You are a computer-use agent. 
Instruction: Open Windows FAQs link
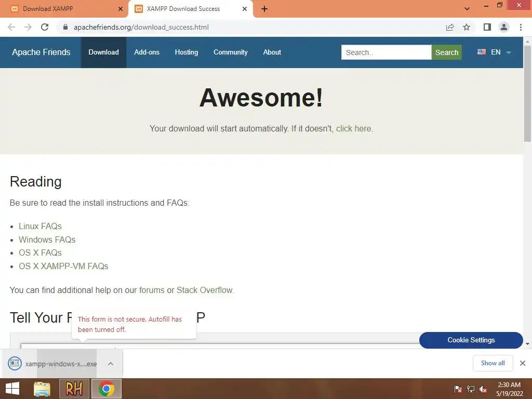pos(47,240)
